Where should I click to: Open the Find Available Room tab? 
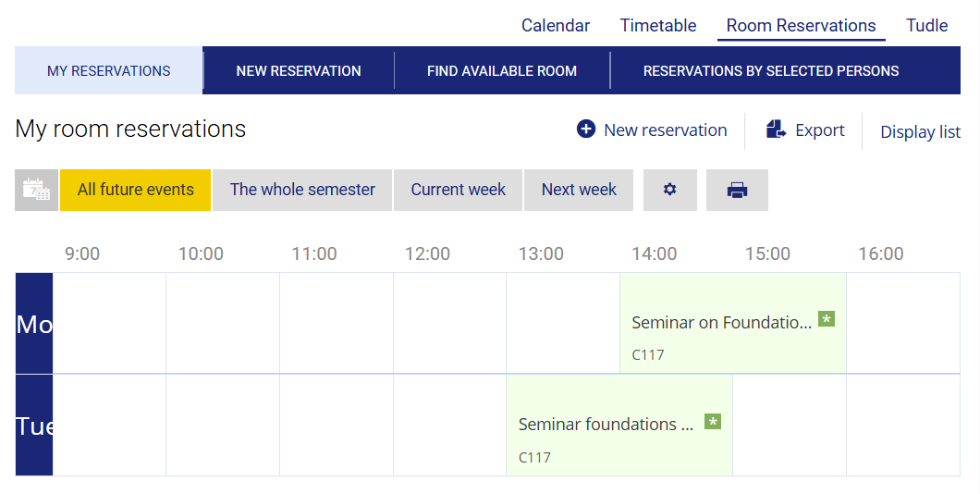point(502,70)
